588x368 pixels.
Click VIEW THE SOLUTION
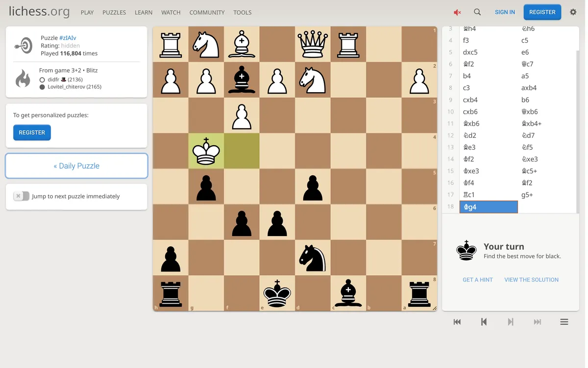(x=532, y=280)
